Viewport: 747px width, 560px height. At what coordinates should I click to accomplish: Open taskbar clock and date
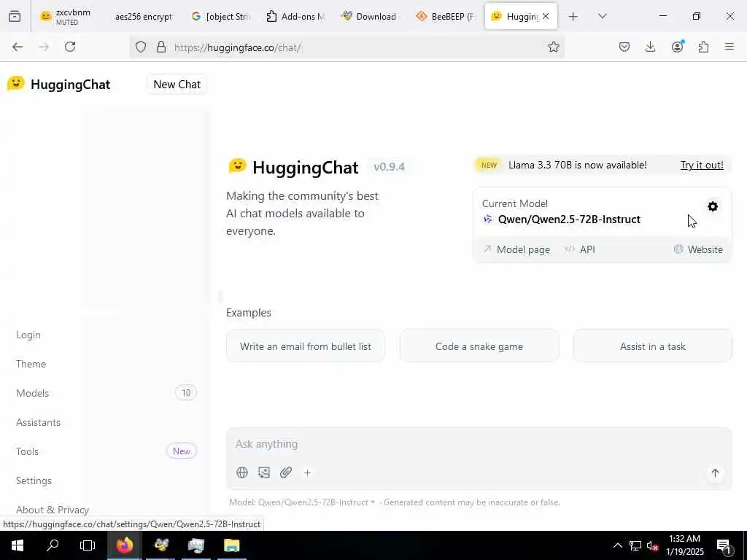coord(684,545)
